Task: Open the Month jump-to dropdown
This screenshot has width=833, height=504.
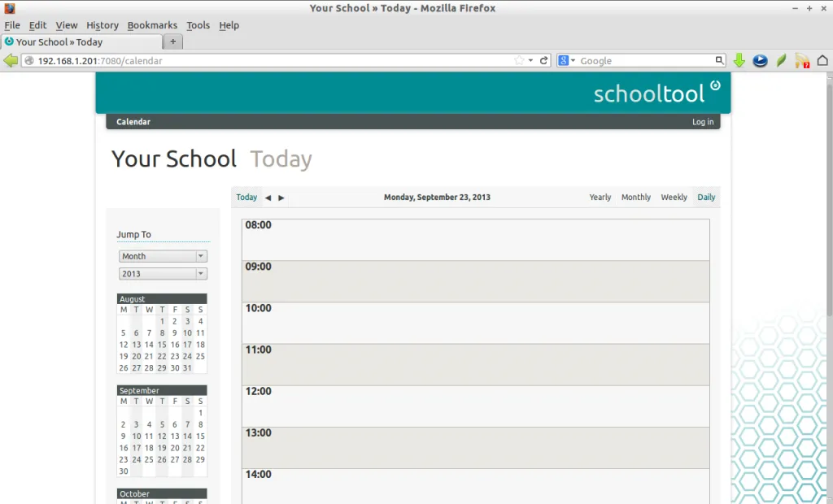Action: (163, 255)
